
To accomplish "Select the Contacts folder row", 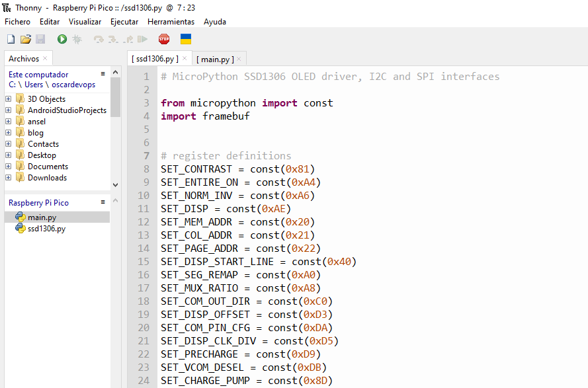I will pyautogui.click(x=58, y=144).
